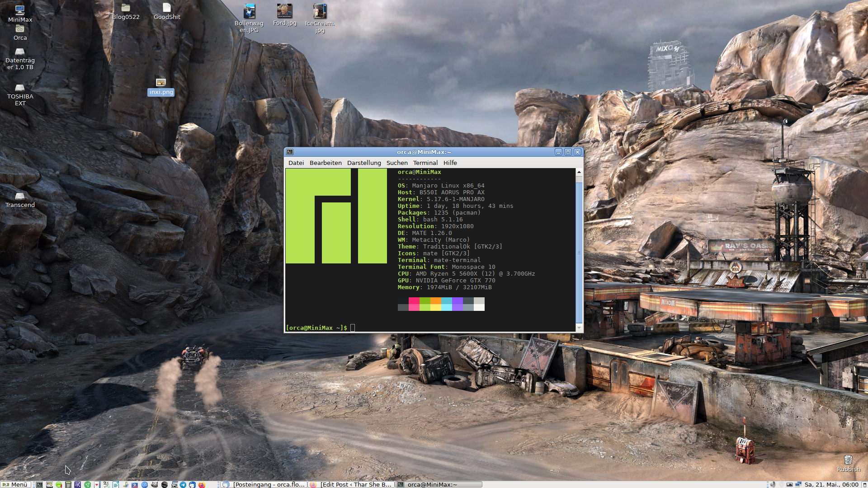Open the Darstellung menu in terminal
868x488 pixels.
click(x=364, y=163)
